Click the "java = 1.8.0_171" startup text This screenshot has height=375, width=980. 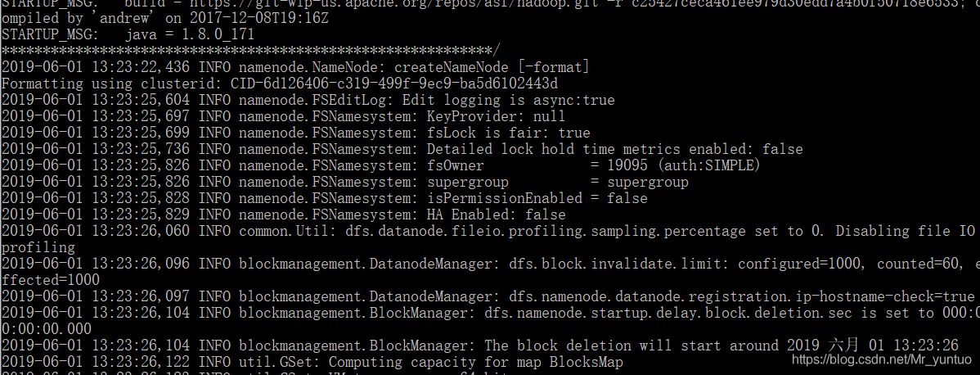pyautogui.click(x=190, y=35)
